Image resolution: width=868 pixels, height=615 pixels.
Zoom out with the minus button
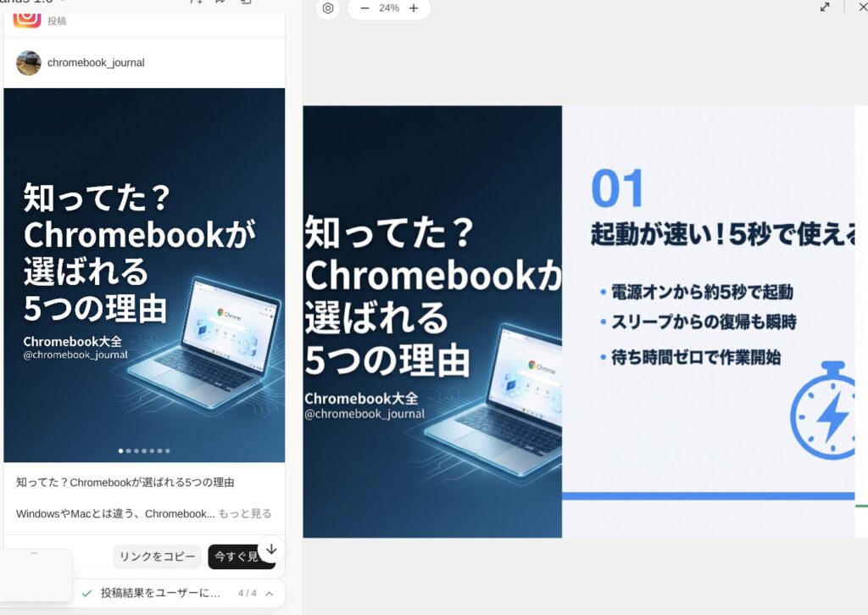[364, 8]
